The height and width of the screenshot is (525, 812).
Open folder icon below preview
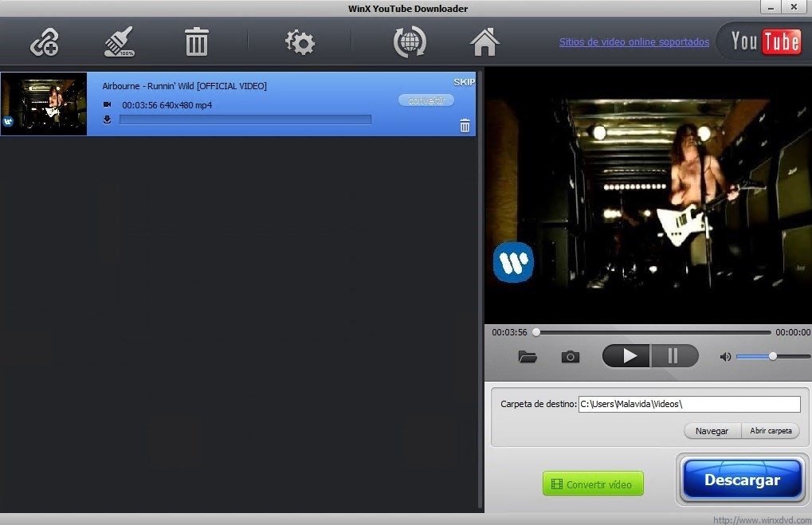[x=528, y=357]
